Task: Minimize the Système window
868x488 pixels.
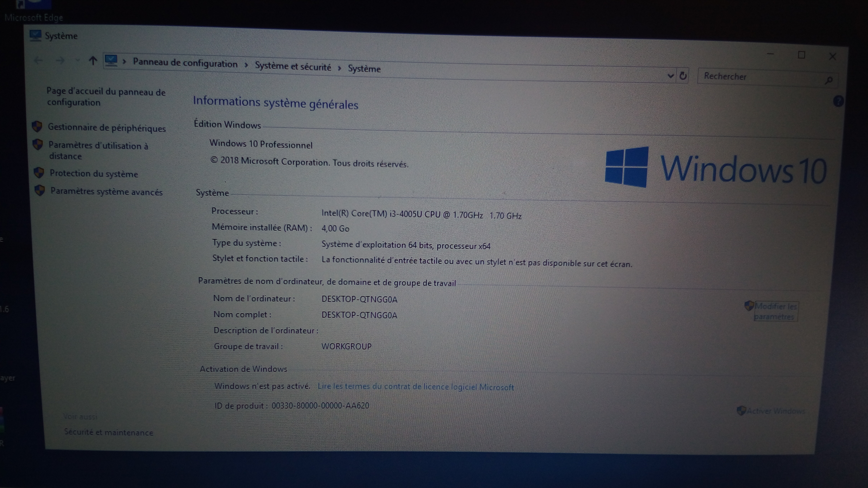Action: [770, 54]
